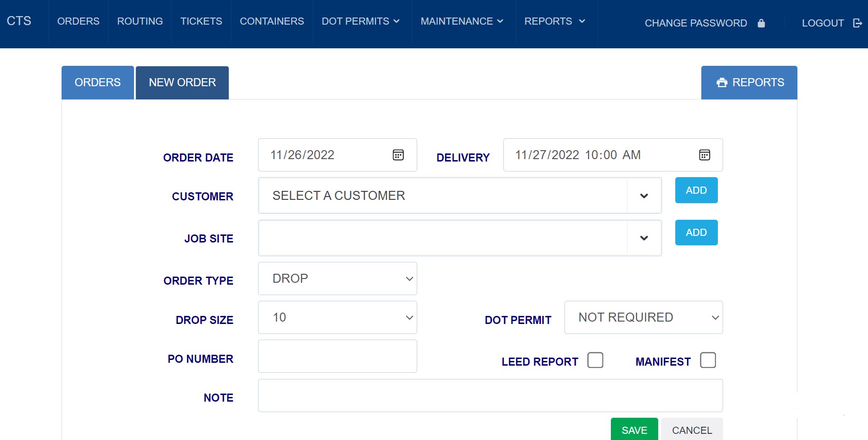Open the Delivery date calendar picker icon

pyautogui.click(x=704, y=155)
